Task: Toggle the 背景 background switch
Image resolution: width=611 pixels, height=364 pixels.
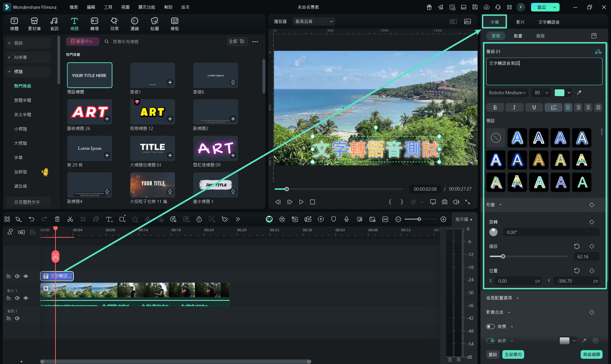Action: (490, 327)
